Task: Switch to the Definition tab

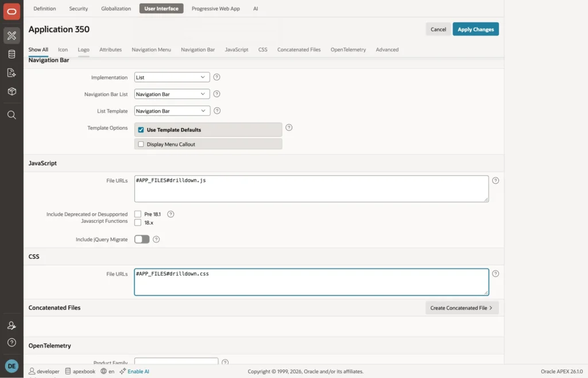Action: pyautogui.click(x=45, y=8)
